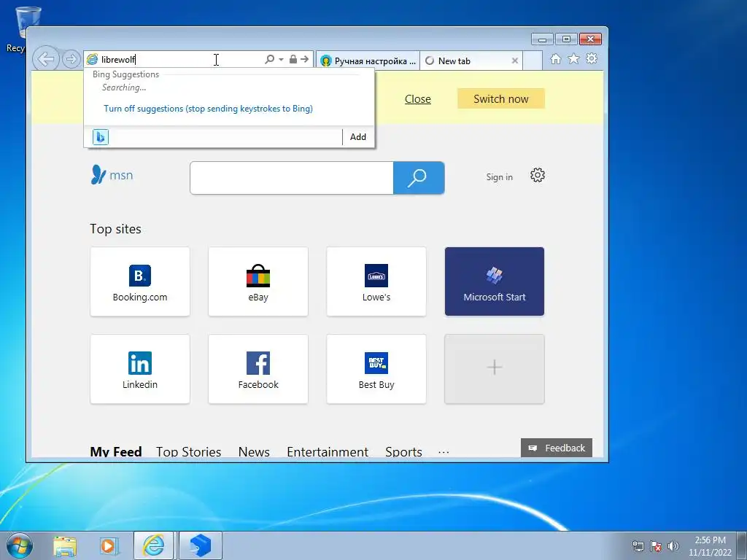This screenshot has height=560, width=747.
Task: Switch to the Ручная настройка tab
Action: coord(368,61)
